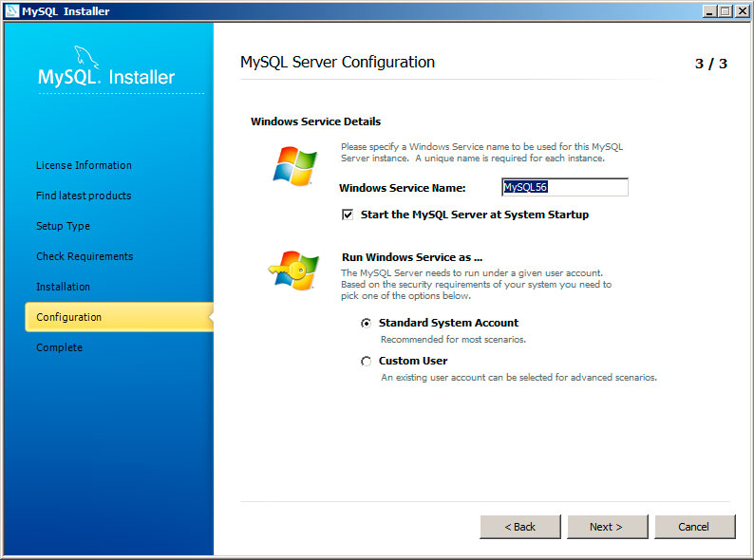Click the 'Windows Service Name:' label
The image size is (754, 560).
pyautogui.click(x=403, y=188)
